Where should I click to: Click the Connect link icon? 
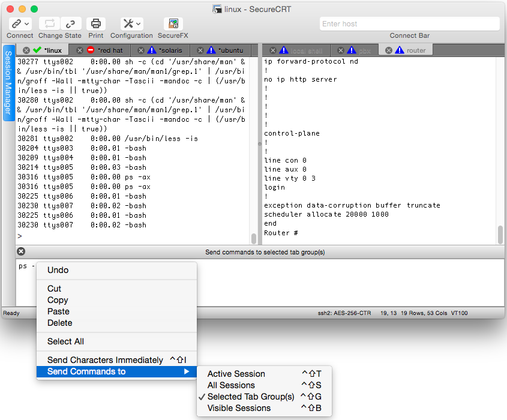[x=16, y=24]
